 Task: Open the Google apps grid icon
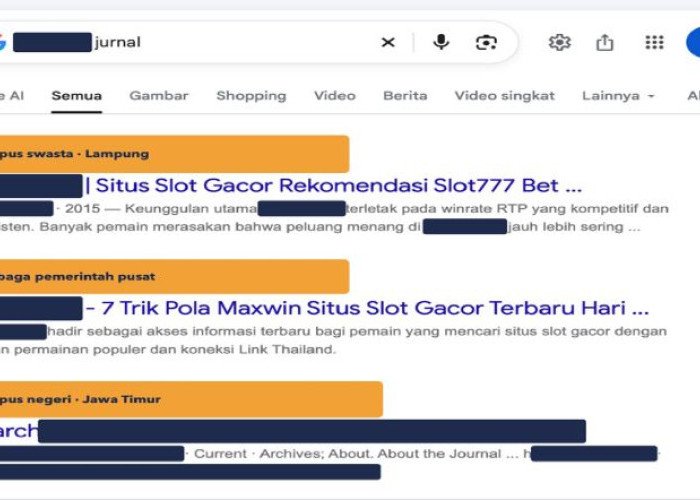pos(654,42)
